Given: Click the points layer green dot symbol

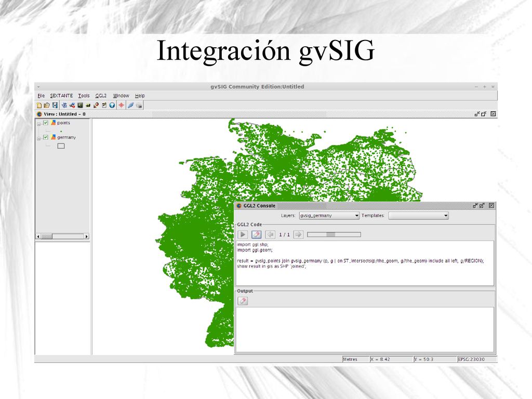Looking at the screenshot, I should click(61, 131).
